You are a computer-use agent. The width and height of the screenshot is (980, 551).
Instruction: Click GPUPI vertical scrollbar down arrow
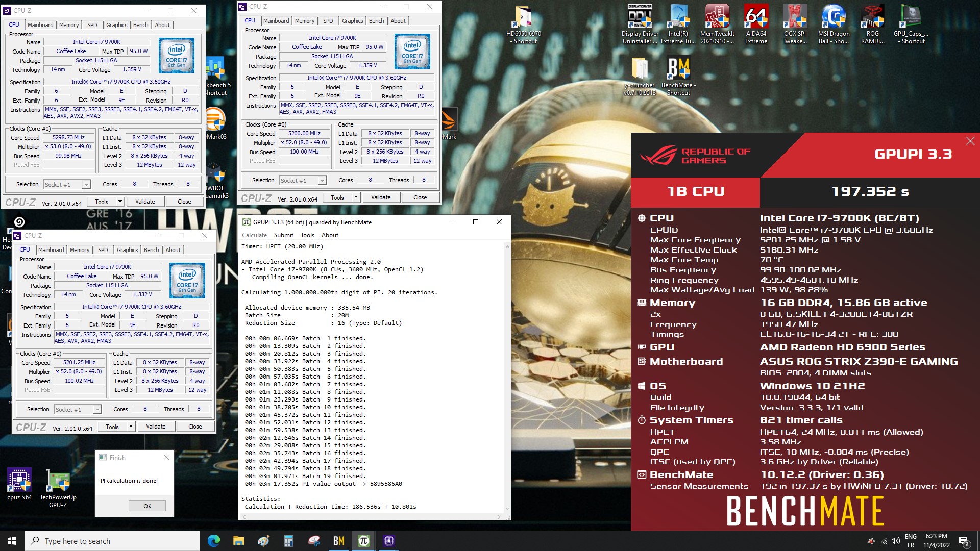click(x=507, y=508)
